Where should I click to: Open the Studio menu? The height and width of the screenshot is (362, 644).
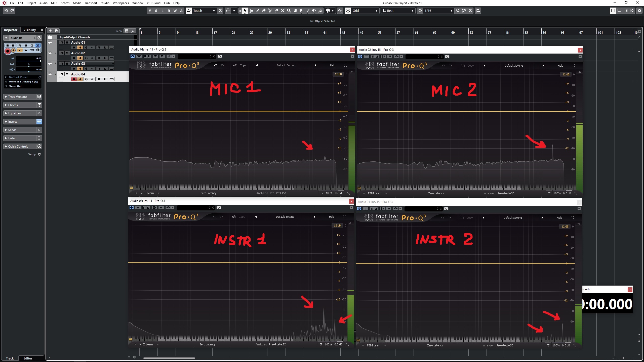click(105, 3)
